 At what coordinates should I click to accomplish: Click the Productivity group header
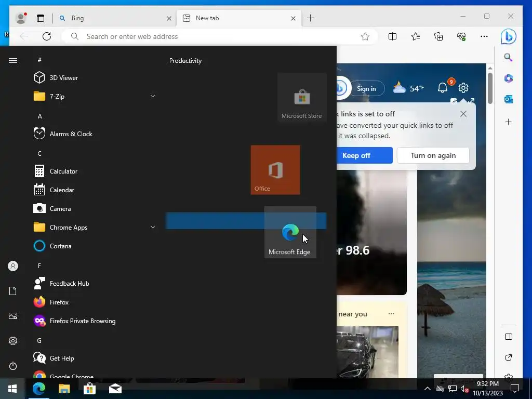click(185, 61)
